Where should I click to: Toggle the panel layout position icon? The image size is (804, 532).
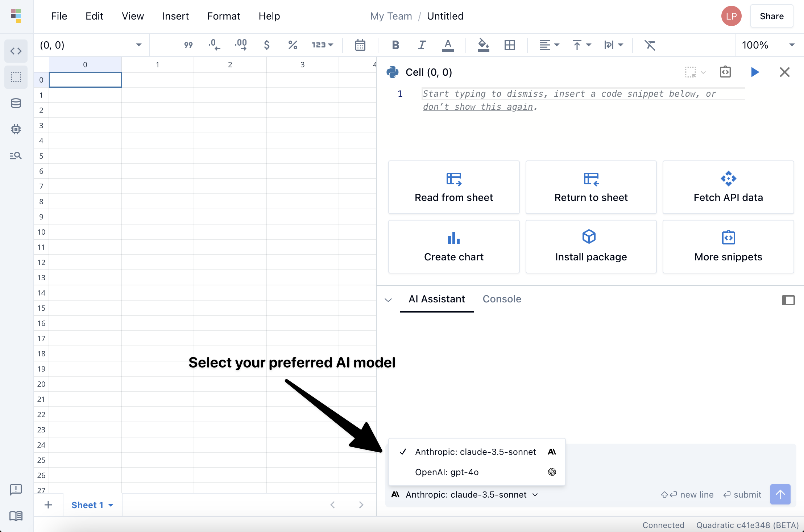(788, 300)
